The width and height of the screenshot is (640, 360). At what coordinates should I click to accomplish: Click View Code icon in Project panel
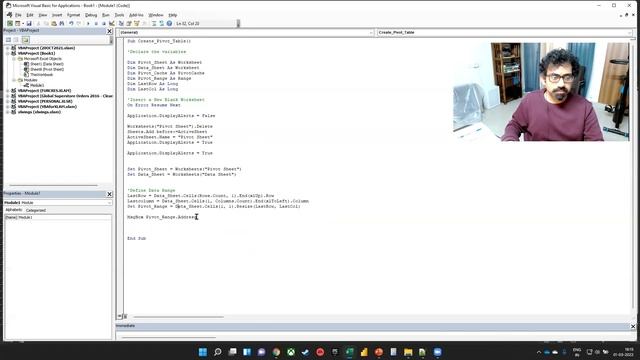9,40
